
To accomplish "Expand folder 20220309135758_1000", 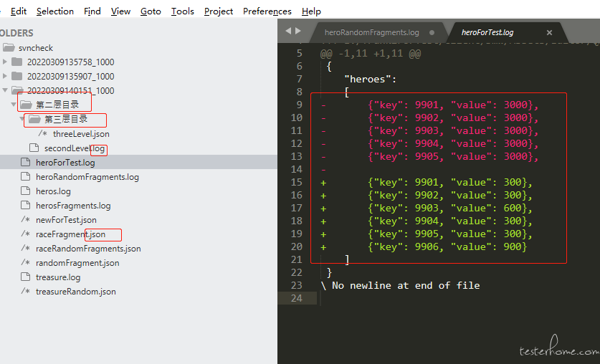I will (4, 62).
